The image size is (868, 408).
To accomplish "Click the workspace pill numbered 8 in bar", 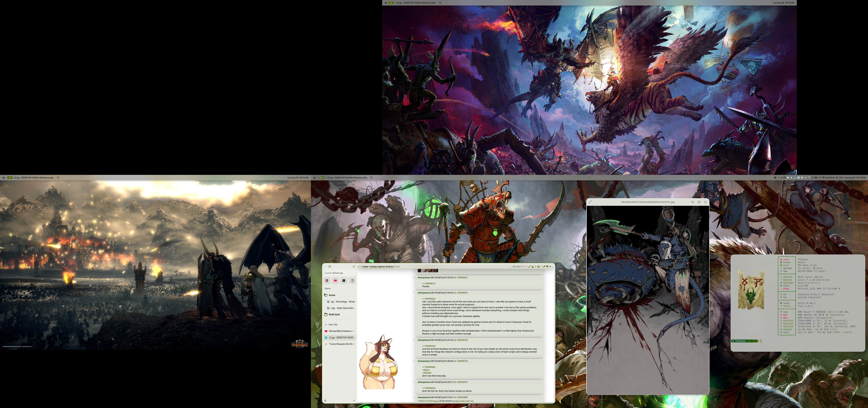I will point(10,178).
